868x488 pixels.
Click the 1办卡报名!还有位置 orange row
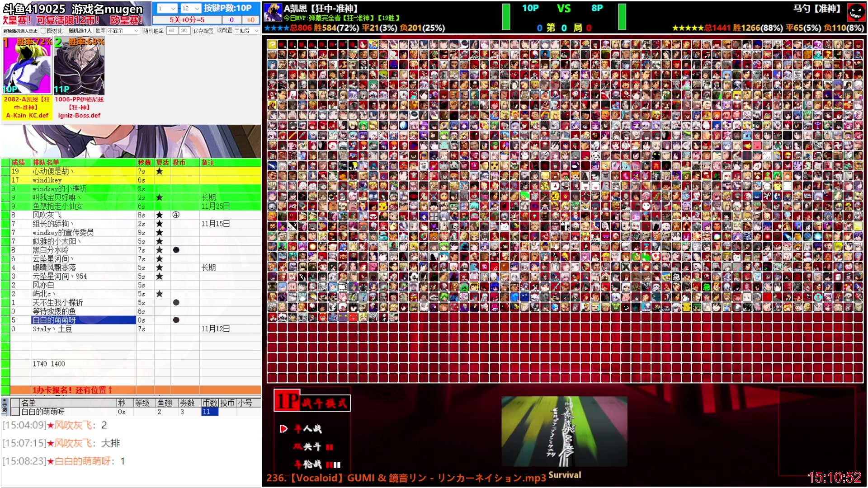[136, 389]
